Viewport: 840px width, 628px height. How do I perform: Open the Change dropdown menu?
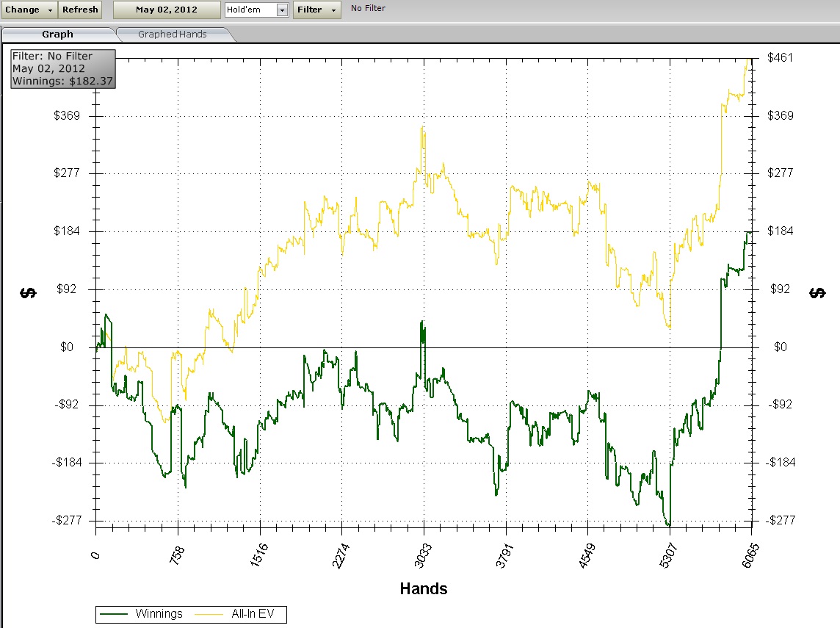point(29,10)
